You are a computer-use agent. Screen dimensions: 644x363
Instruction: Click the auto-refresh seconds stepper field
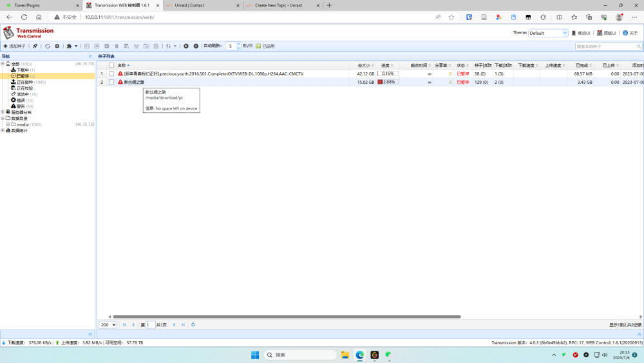coord(233,46)
